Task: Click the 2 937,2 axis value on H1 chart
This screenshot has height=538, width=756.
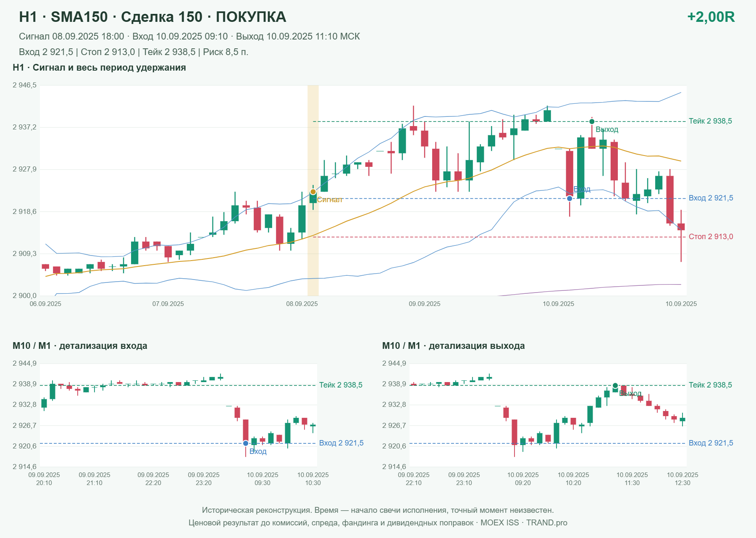Action: click(24, 127)
